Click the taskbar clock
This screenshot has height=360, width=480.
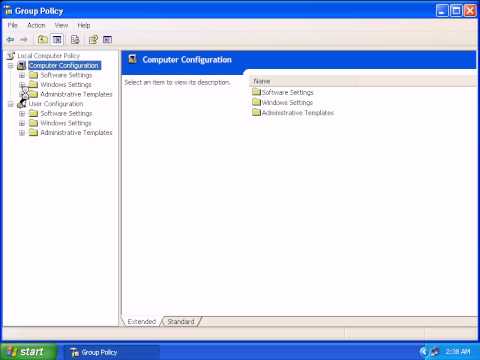457,351
